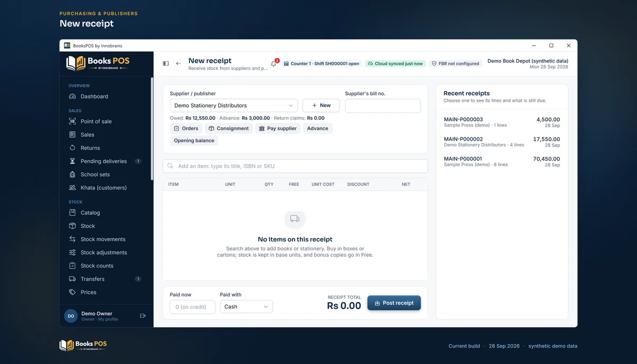This screenshot has width=637, height=364.
Task: Click the Sales list icon
Action: tap(73, 135)
